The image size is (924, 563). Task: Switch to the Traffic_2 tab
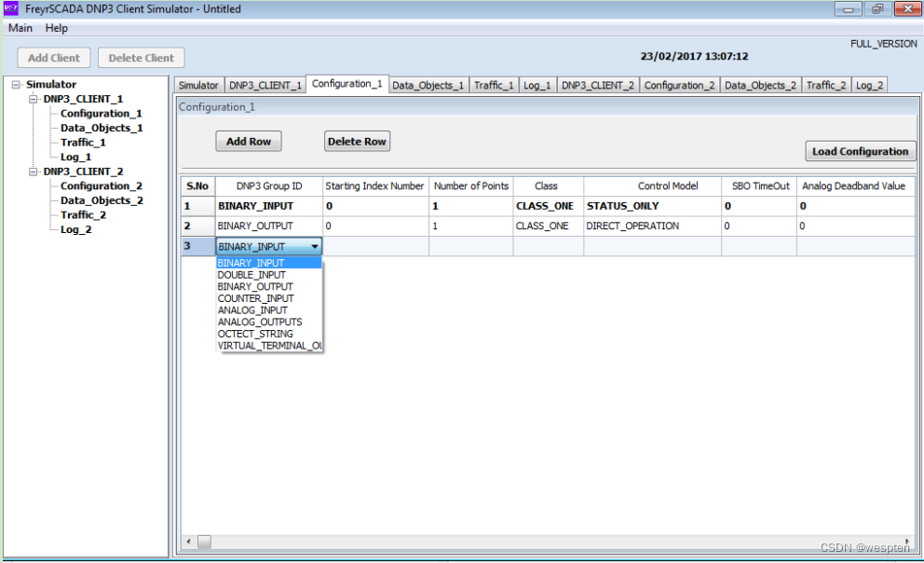coord(826,86)
